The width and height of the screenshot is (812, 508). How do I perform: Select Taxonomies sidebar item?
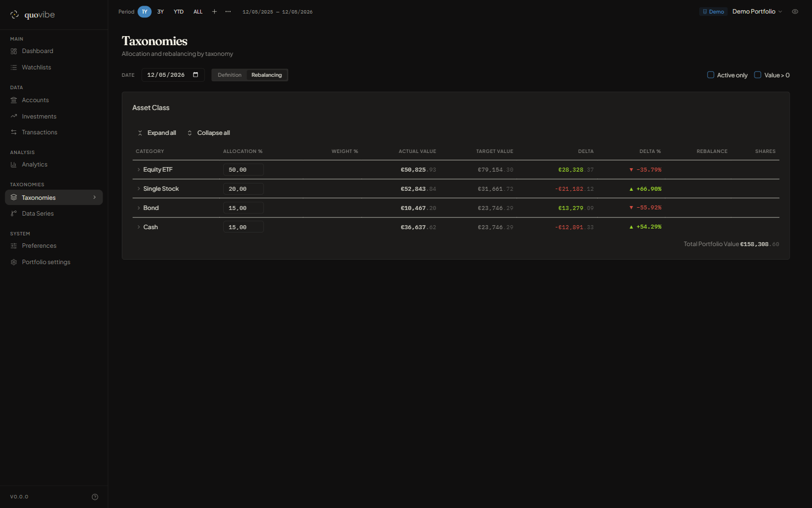click(54, 198)
